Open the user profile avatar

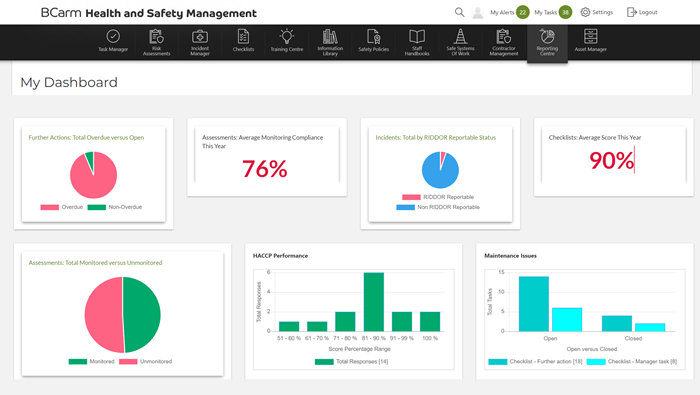[477, 12]
